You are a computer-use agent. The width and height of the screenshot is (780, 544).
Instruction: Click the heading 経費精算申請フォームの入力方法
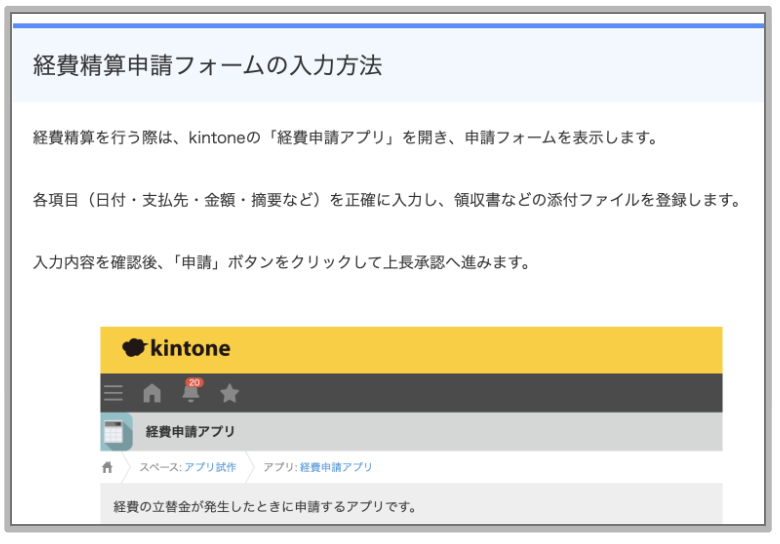207,67
